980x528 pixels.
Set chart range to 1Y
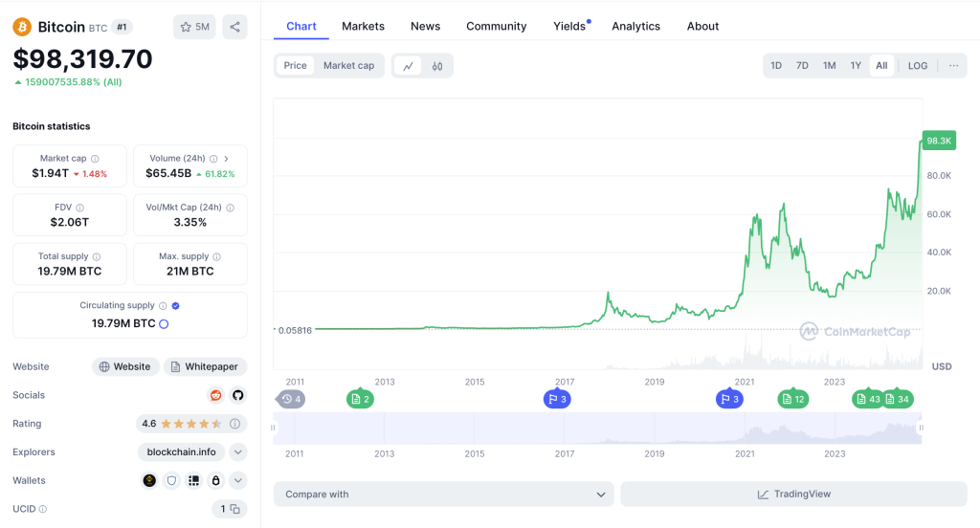click(856, 66)
